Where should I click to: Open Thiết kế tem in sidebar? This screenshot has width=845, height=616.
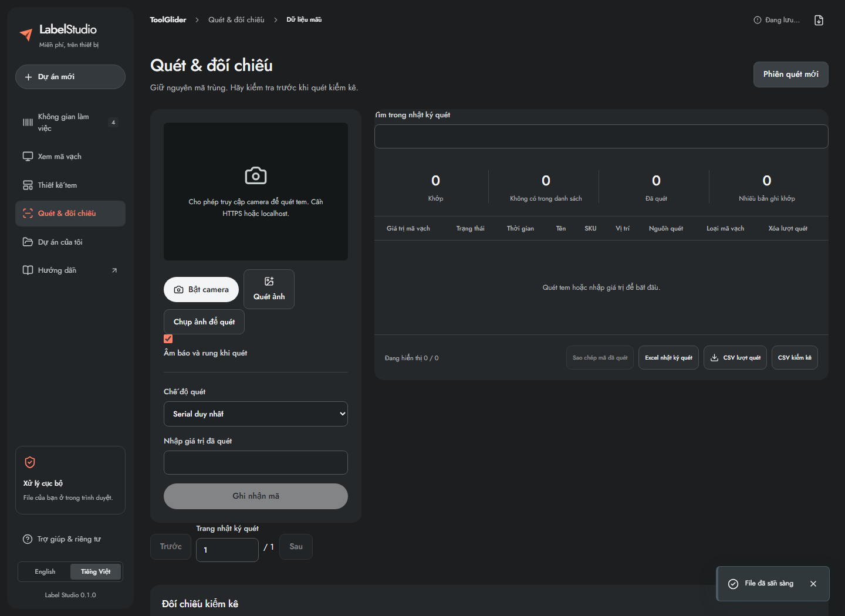click(70, 185)
